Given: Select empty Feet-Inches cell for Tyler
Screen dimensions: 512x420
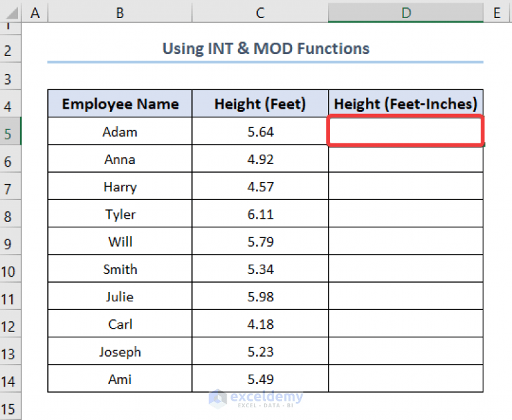Looking at the screenshot, I should (x=405, y=213).
